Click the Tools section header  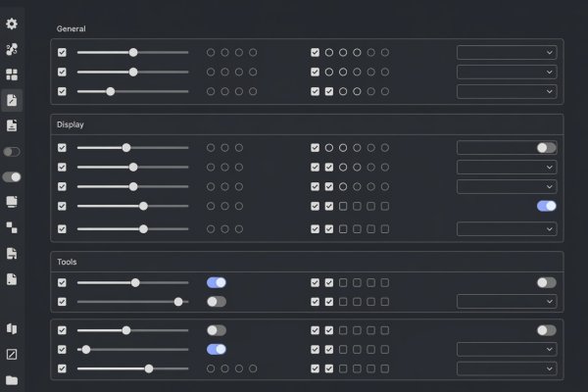[x=67, y=262]
